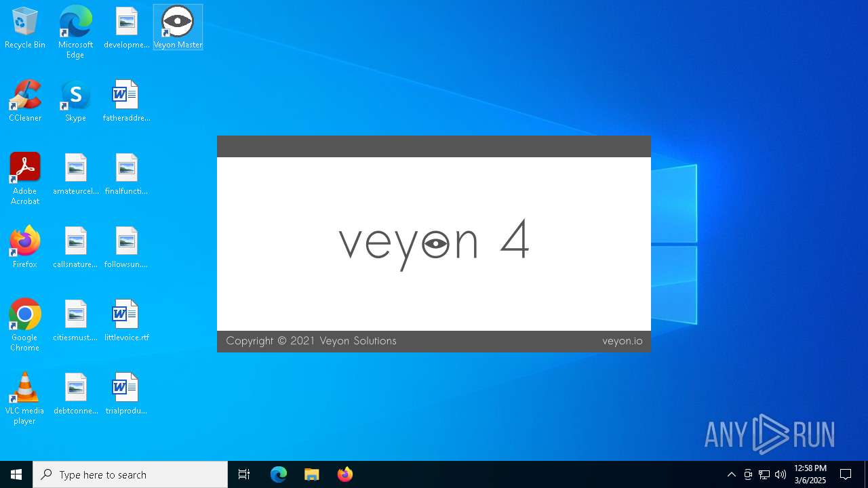Image resolution: width=868 pixels, height=488 pixels.
Task: Open the Windows Start menu
Action: tap(16, 474)
